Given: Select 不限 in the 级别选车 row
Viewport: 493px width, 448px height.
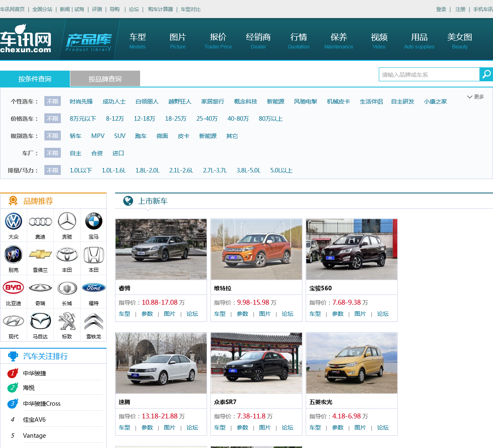Looking at the screenshot, I should coord(53,136).
